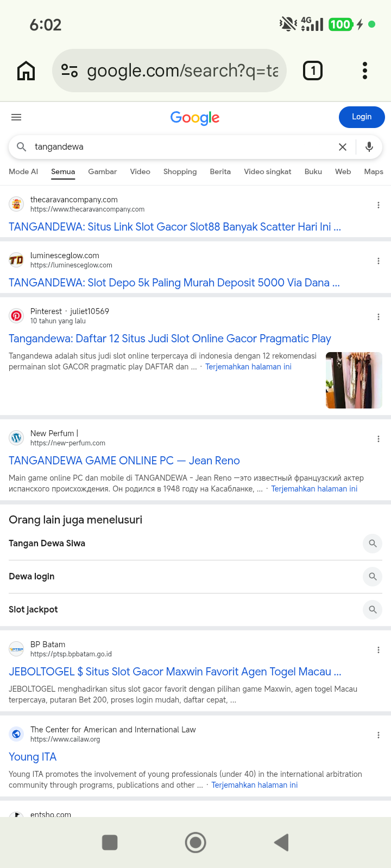The height and width of the screenshot is (868, 391).
Task: Open TANGANDEWA Slot Depo 5k result
Action: pos(174,283)
